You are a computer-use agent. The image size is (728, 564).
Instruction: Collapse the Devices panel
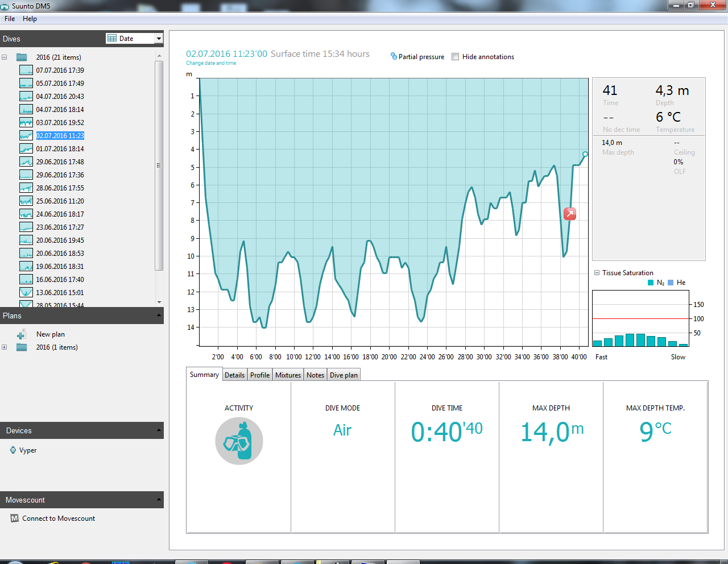point(159,430)
